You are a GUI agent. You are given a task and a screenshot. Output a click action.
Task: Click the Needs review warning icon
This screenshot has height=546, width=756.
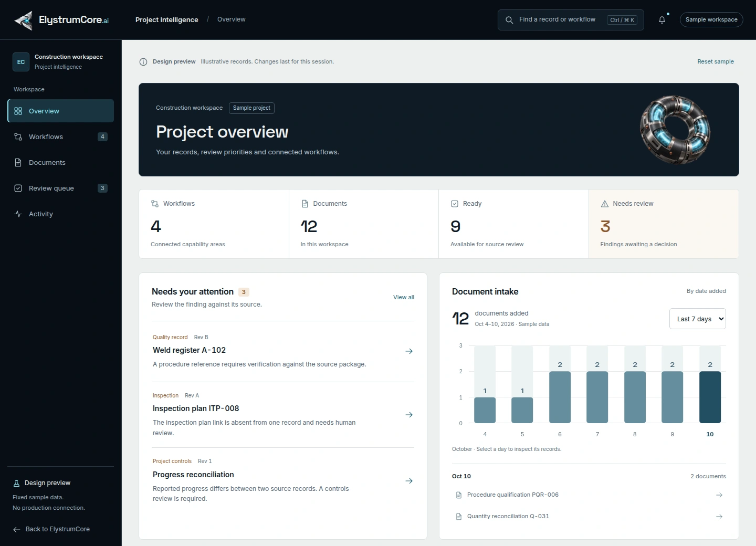(605, 204)
